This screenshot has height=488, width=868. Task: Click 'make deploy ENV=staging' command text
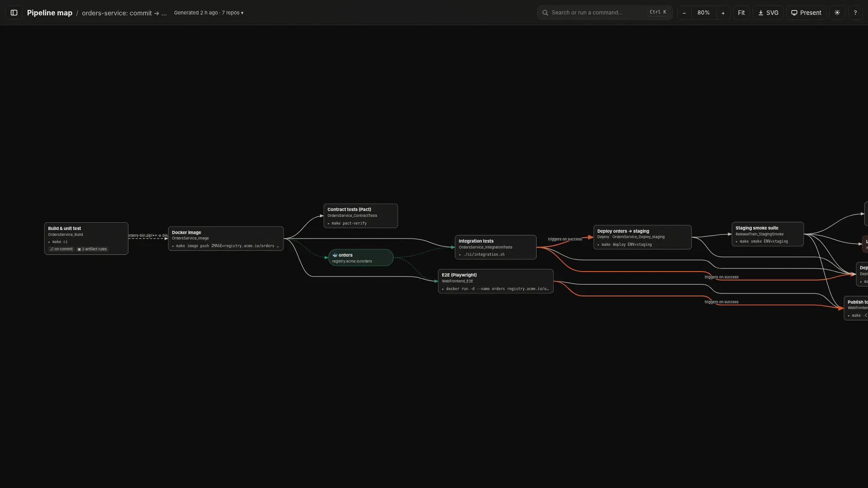pos(627,244)
